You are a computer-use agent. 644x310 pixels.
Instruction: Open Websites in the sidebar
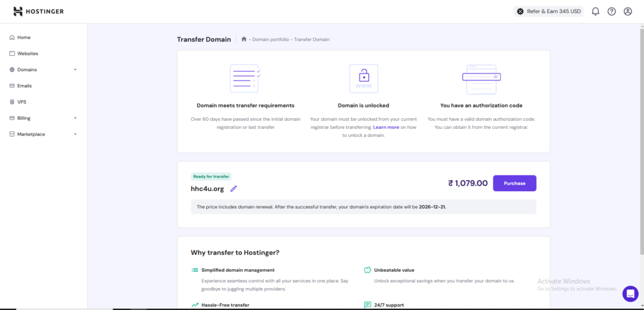(28, 53)
